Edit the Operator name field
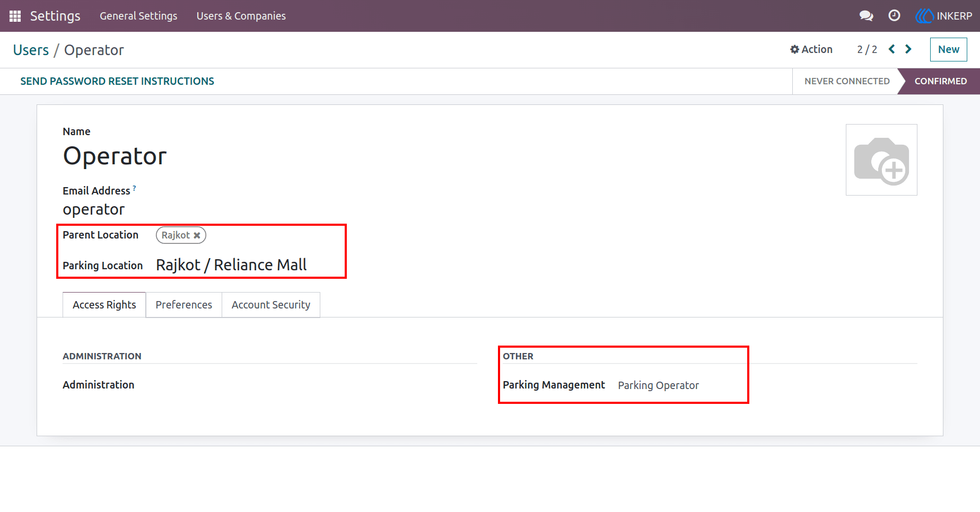 point(115,156)
